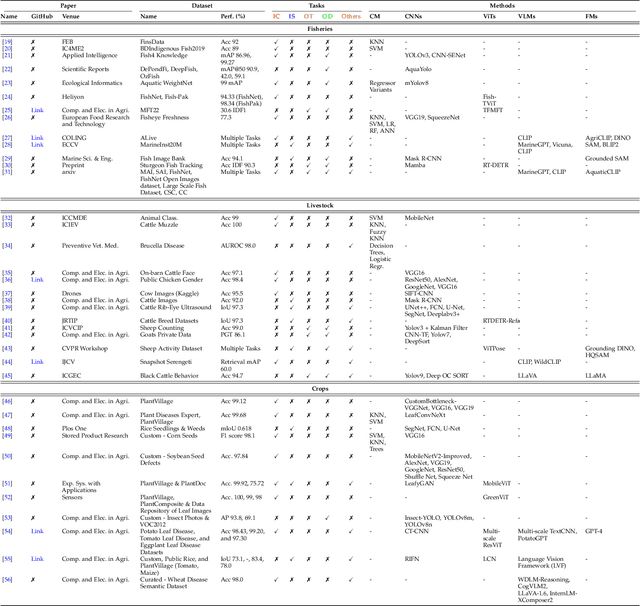This screenshot has width=640, height=606.
Task: Click the orange IC column header
Action: (x=276, y=16)
